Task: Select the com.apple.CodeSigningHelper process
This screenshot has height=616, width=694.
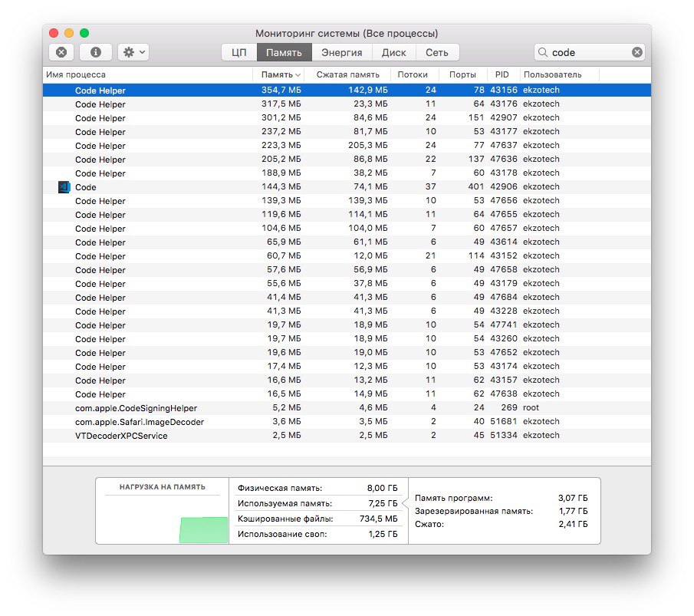Action: (347, 407)
